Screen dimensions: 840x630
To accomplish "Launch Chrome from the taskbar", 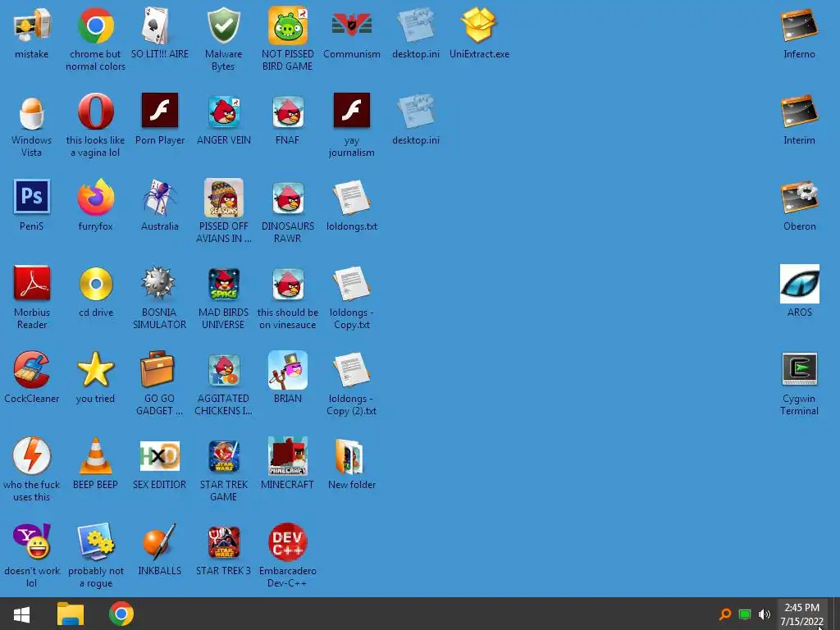I will (x=121, y=614).
